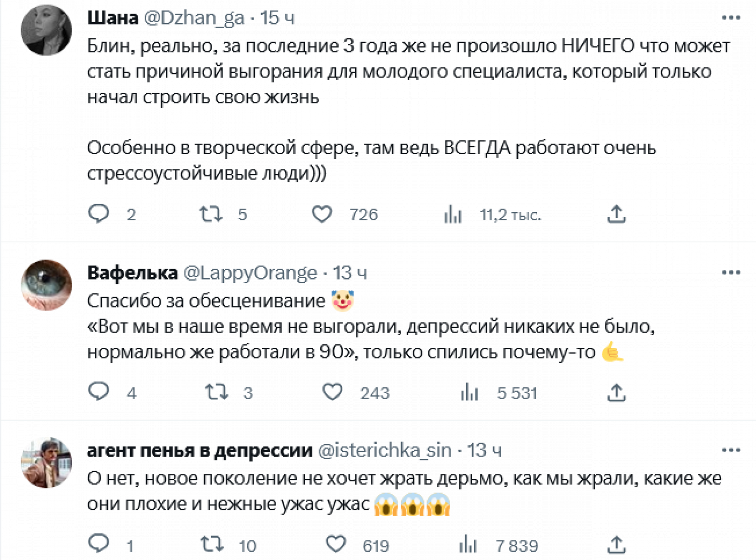Open more options for @isterichka_sin's tweet

(731, 450)
